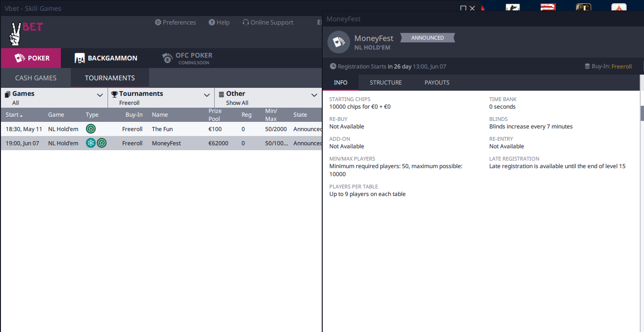Select MoneyFest name in tournament list

(166, 143)
